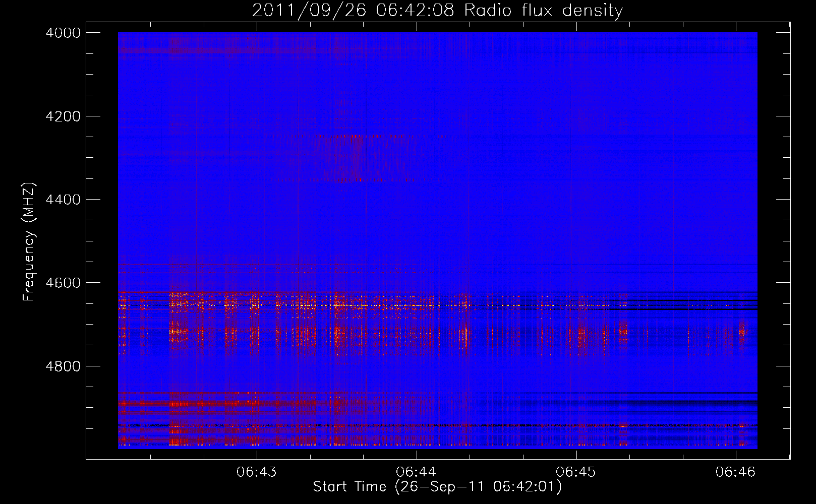Click the "06:43" time tick label
This screenshot has height=504, width=816.
coord(257,472)
